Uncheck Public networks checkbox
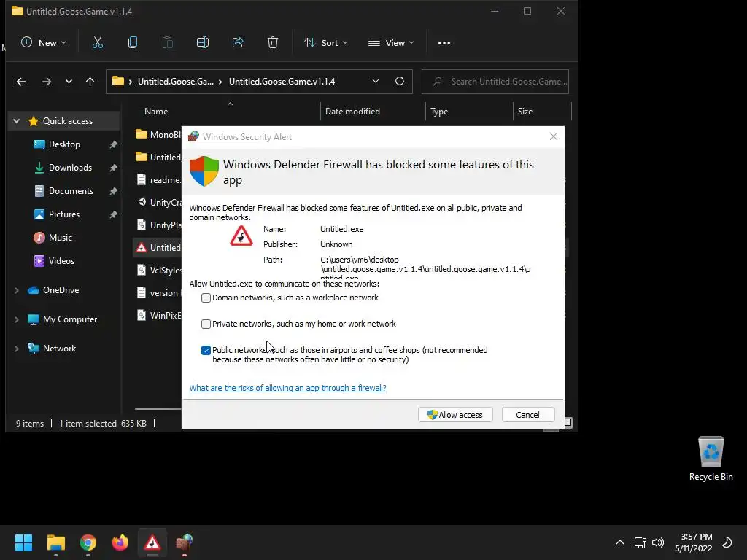This screenshot has width=747, height=560. tap(206, 351)
